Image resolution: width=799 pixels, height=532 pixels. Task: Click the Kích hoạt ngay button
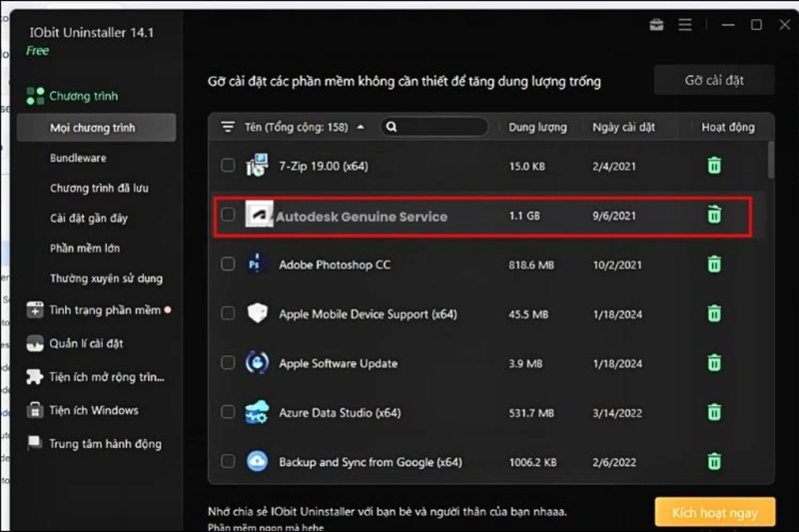coord(715,512)
